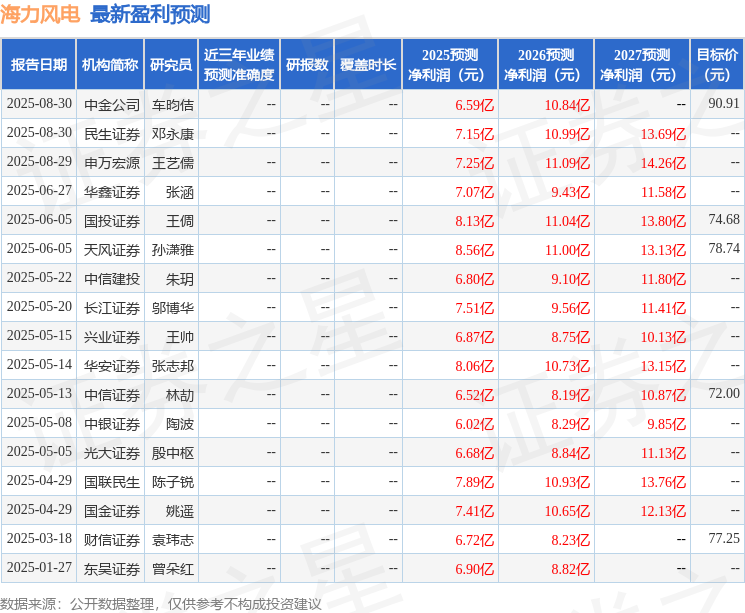Select the 研究员 column header

point(171,65)
